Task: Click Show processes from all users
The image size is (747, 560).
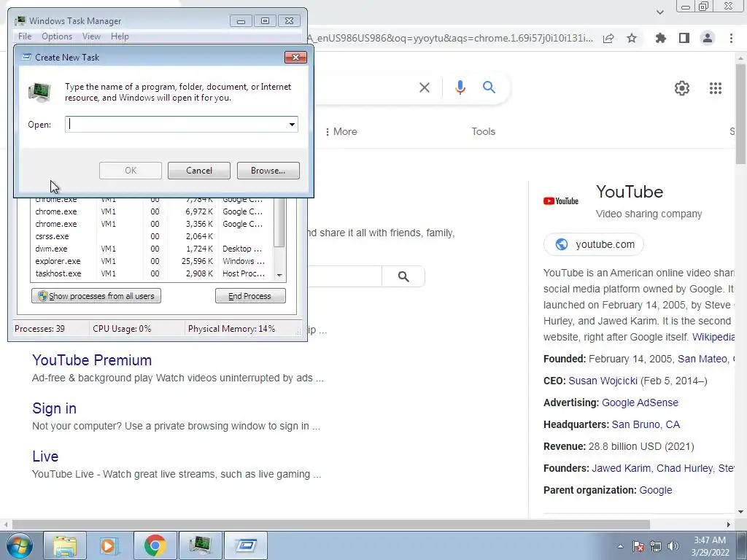Action: point(96,296)
